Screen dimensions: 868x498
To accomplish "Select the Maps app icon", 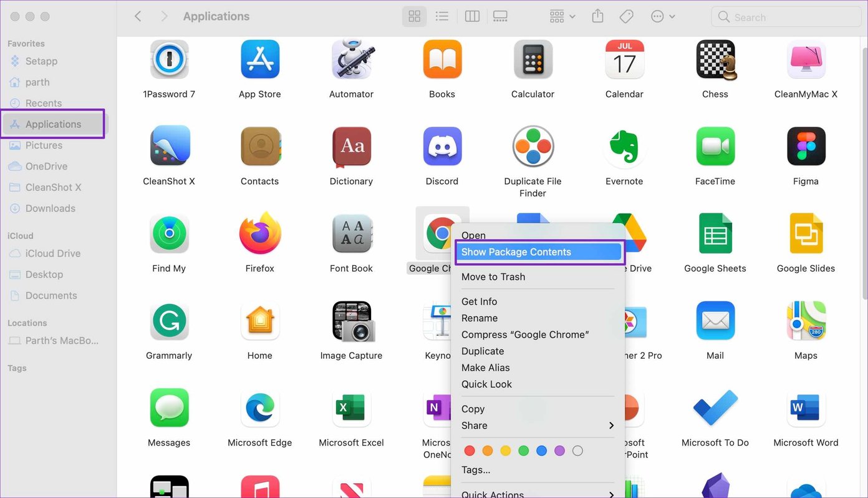I will tap(806, 321).
